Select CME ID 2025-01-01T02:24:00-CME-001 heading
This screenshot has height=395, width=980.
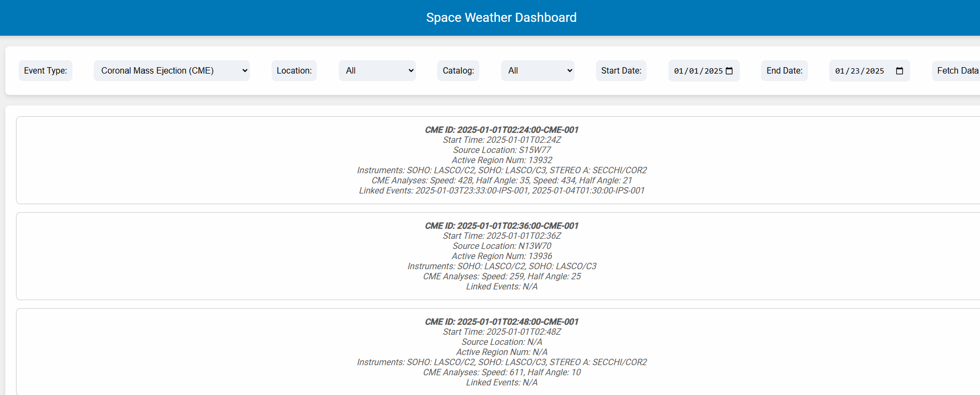coord(502,130)
